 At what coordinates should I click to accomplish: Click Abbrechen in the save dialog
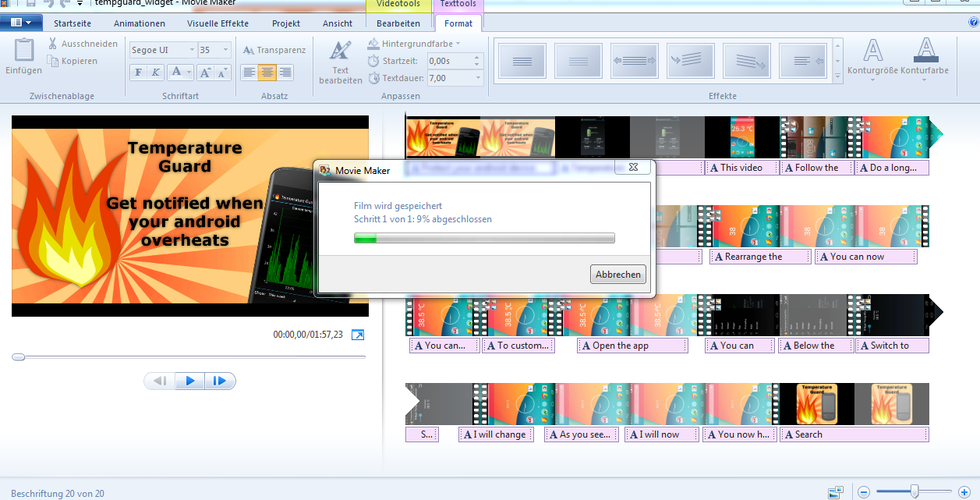pos(618,274)
